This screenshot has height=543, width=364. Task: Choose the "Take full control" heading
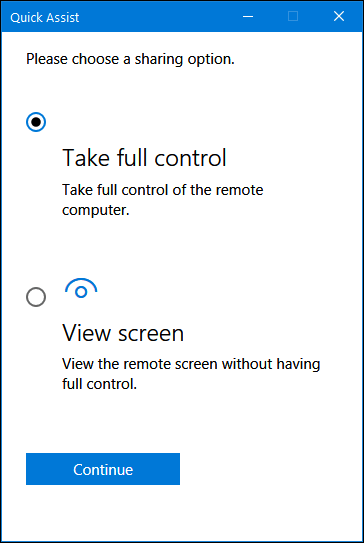pos(144,158)
